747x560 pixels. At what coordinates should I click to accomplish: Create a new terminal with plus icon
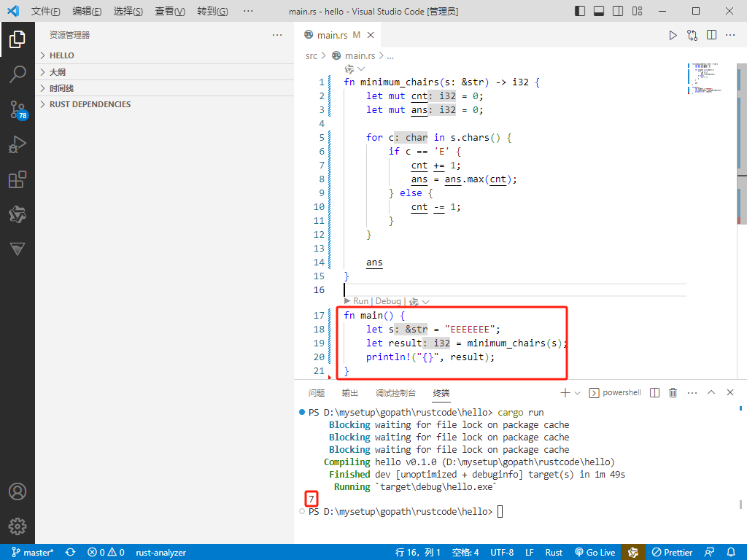565,393
